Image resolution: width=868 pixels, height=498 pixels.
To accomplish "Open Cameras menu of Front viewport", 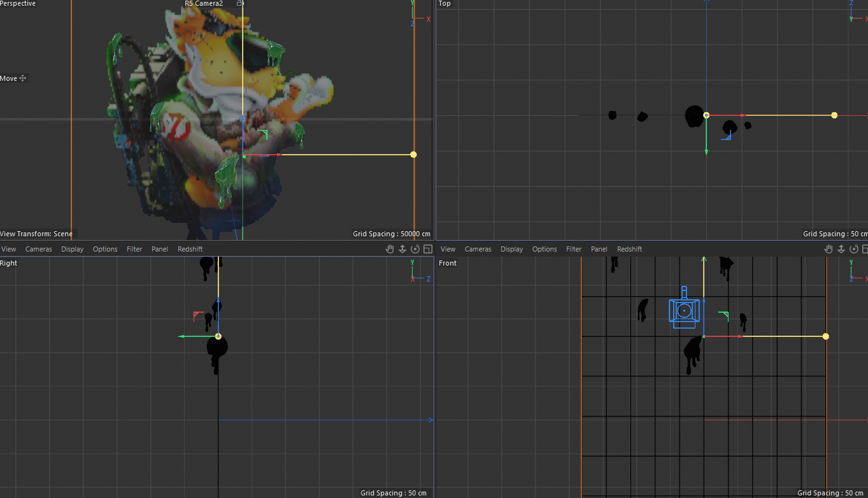I will click(478, 249).
